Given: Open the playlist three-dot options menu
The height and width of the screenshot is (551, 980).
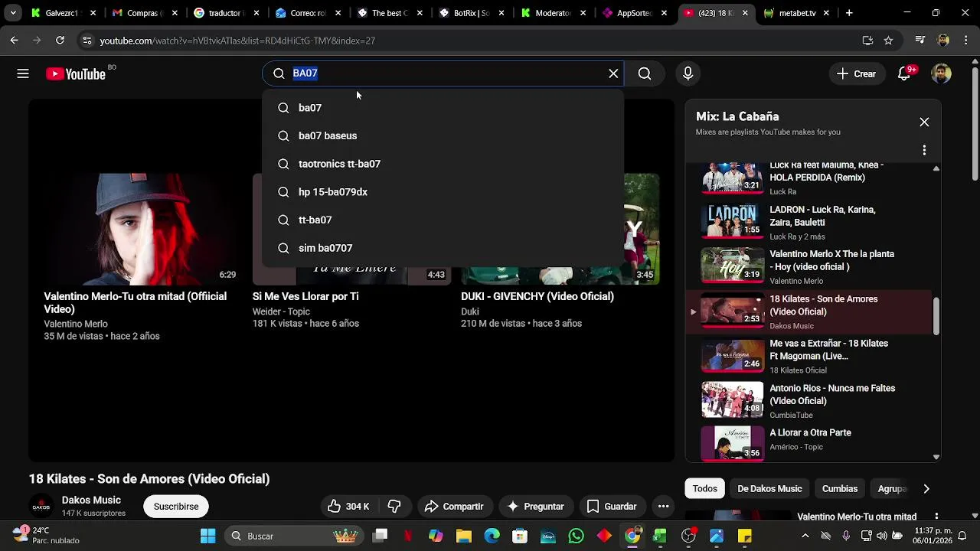Looking at the screenshot, I should click(x=924, y=150).
